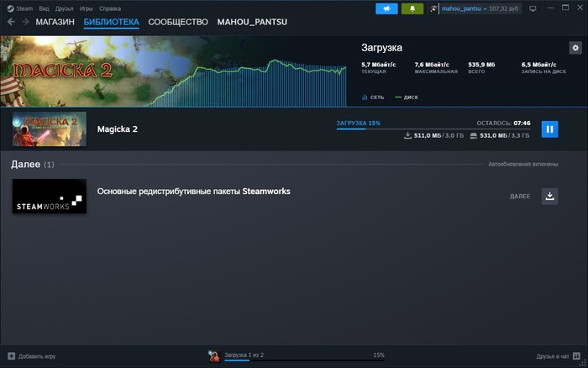Click the Steamworks thumbnail image
Screen dimensions: 588x368
49,197
